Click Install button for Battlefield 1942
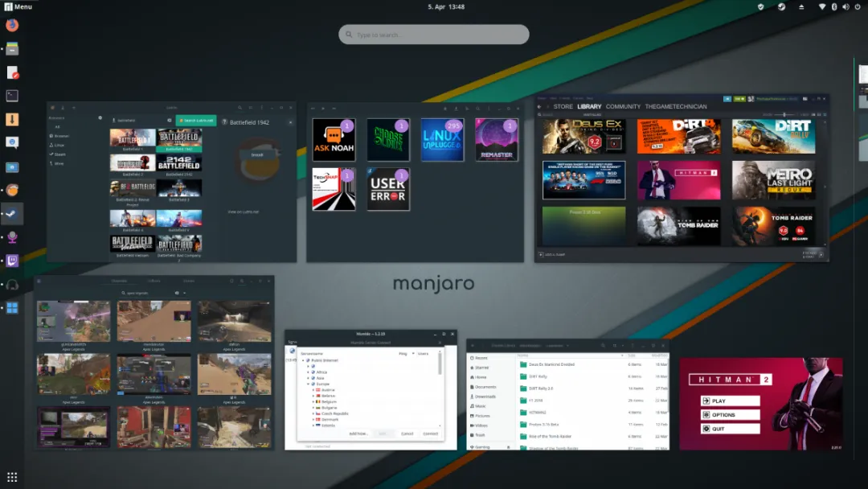Screen dimensions: 868x489 click(x=257, y=155)
